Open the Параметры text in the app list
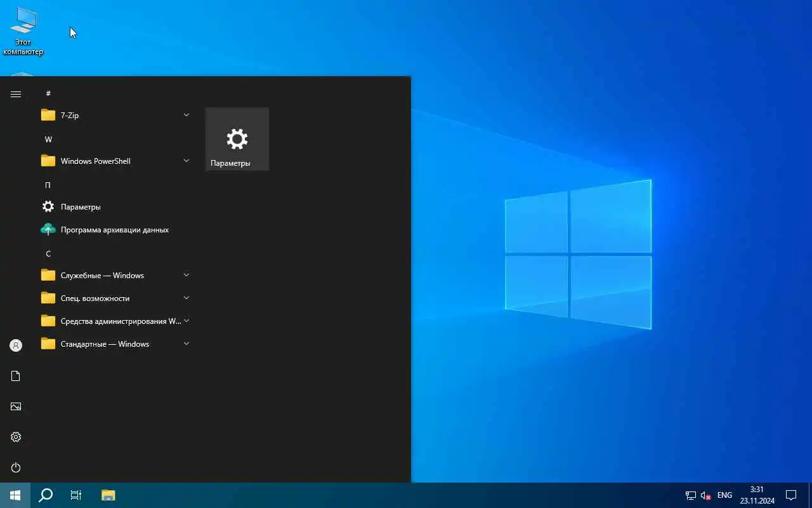 coord(81,207)
